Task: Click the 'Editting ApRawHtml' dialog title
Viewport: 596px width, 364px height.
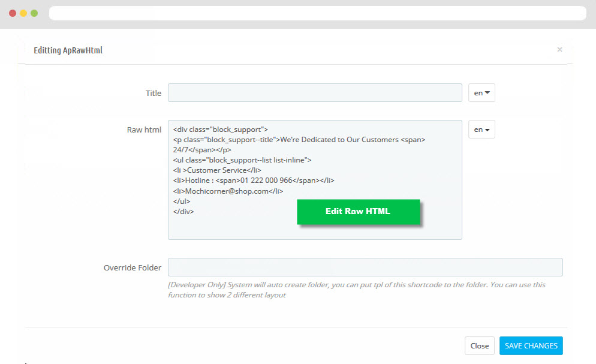Action: tap(68, 50)
